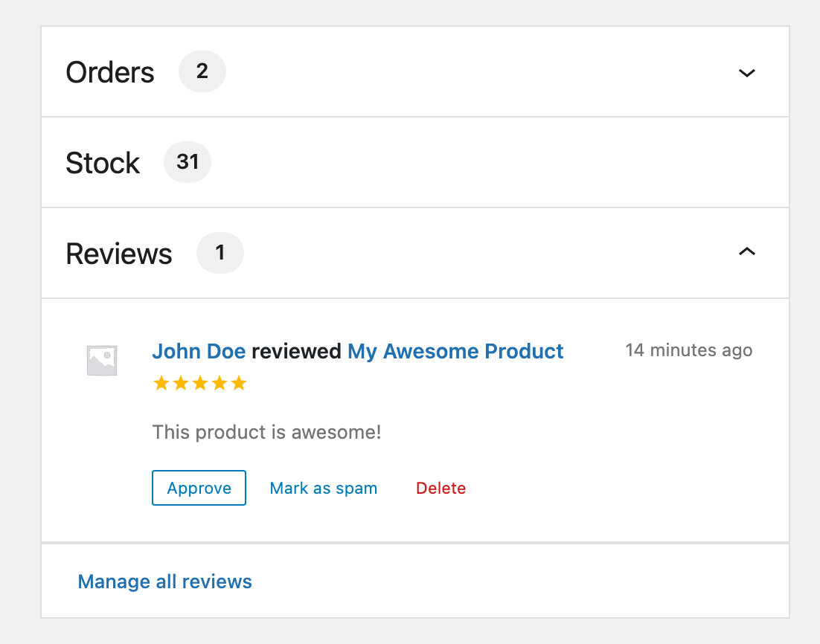
Task: Select the first star in the rating
Action: pos(161,382)
